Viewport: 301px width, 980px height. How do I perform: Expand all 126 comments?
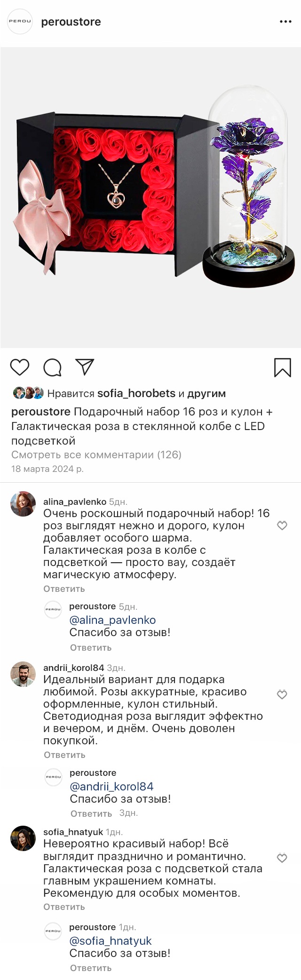96,454
